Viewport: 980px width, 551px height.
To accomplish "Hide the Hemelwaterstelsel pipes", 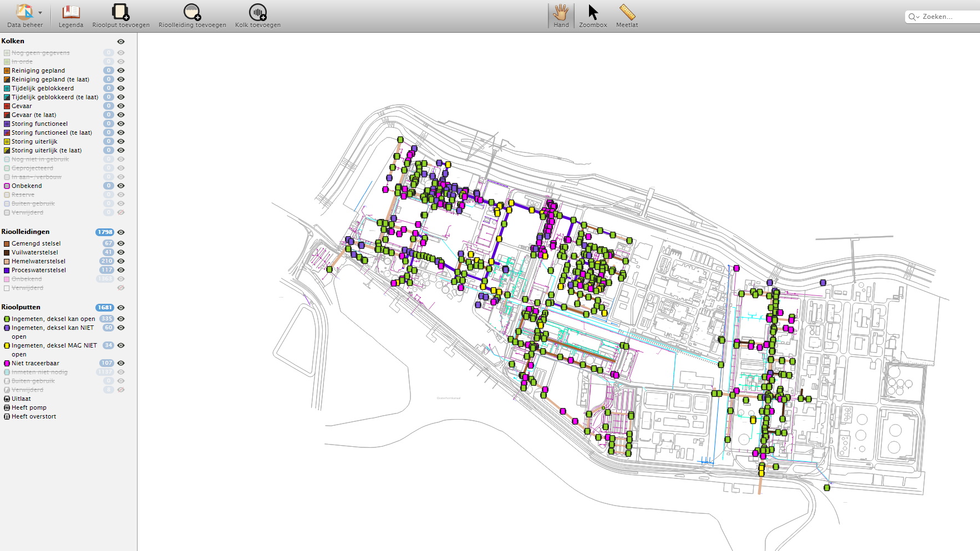I will [x=121, y=261].
